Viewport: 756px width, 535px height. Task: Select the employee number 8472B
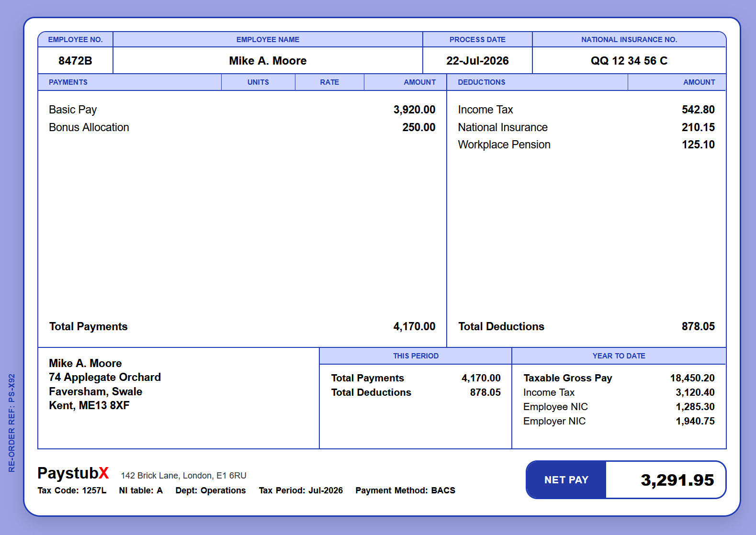coord(75,61)
